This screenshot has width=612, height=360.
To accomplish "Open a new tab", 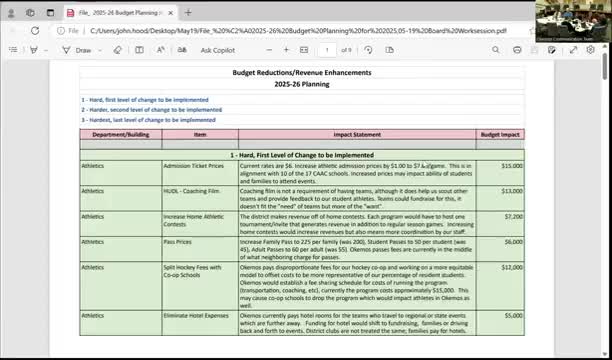I will tap(188, 13).
